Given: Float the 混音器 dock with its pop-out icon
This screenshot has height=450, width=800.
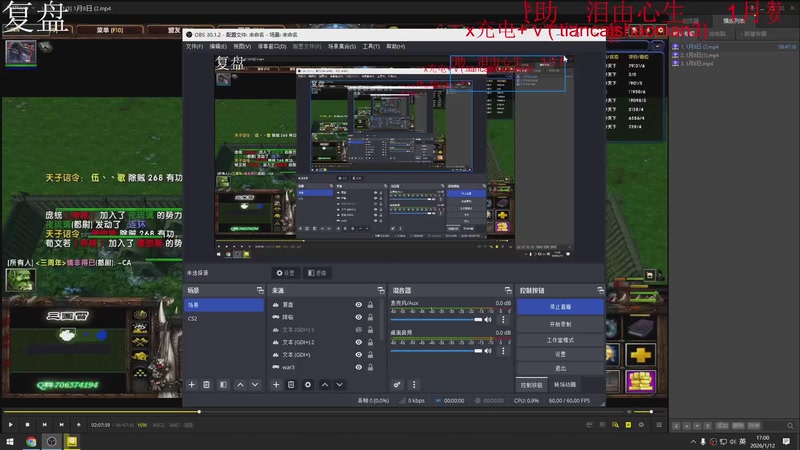Looking at the screenshot, I should [x=508, y=290].
